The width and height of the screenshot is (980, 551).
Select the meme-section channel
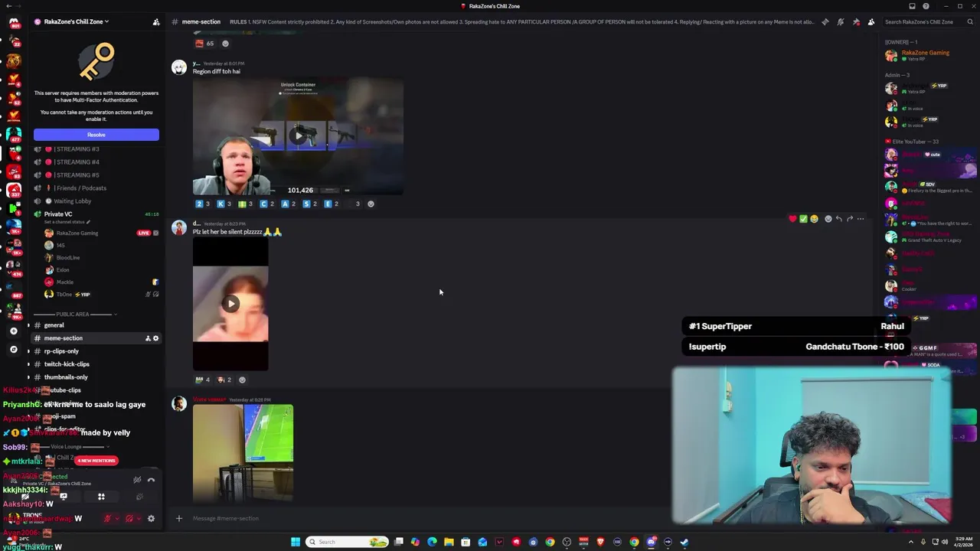tap(64, 338)
